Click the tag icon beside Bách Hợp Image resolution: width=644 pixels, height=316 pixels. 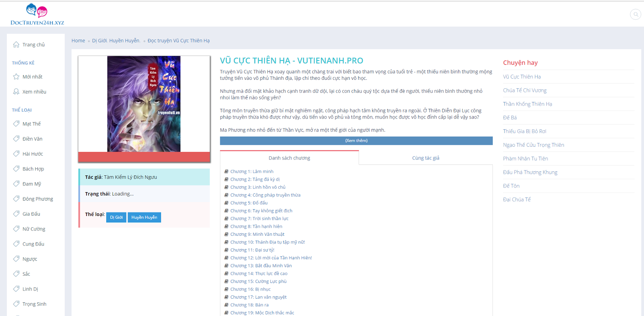coord(16,168)
